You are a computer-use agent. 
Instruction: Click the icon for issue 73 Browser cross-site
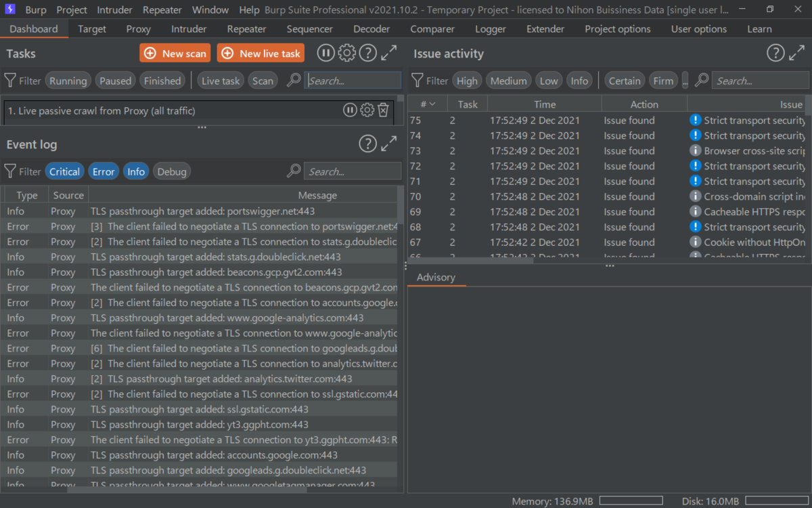pyautogui.click(x=695, y=150)
